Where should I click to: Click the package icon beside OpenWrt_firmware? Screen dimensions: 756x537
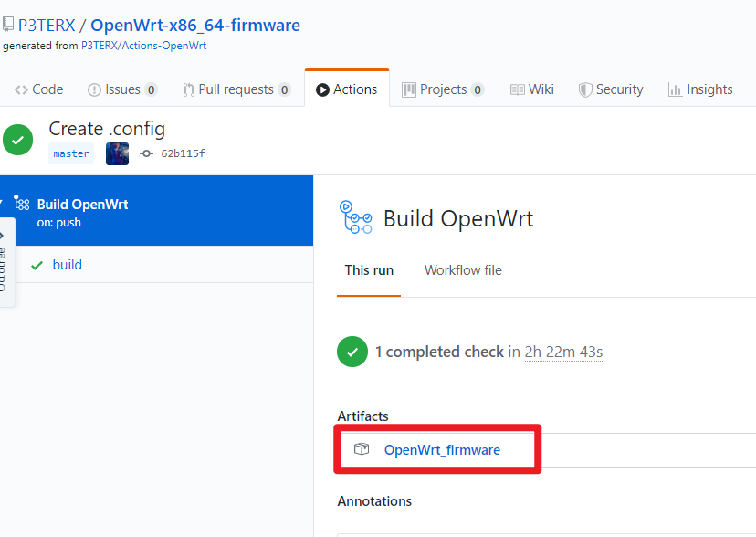(x=362, y=449)
